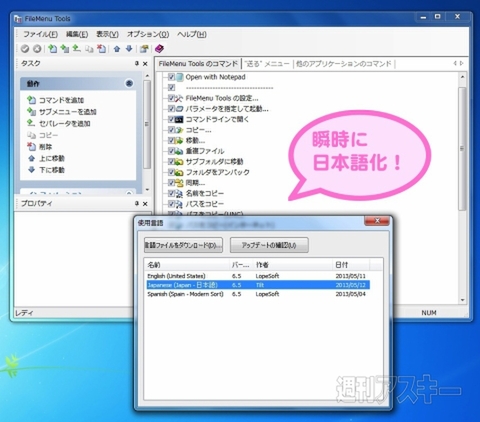Click the add submenu toolbar icon

(65, 49)
